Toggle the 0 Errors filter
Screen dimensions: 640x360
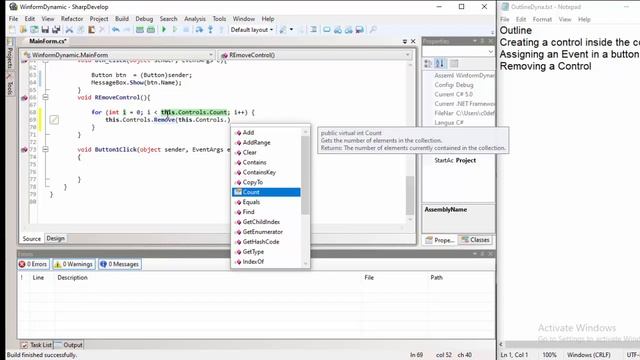pos(33,264)
